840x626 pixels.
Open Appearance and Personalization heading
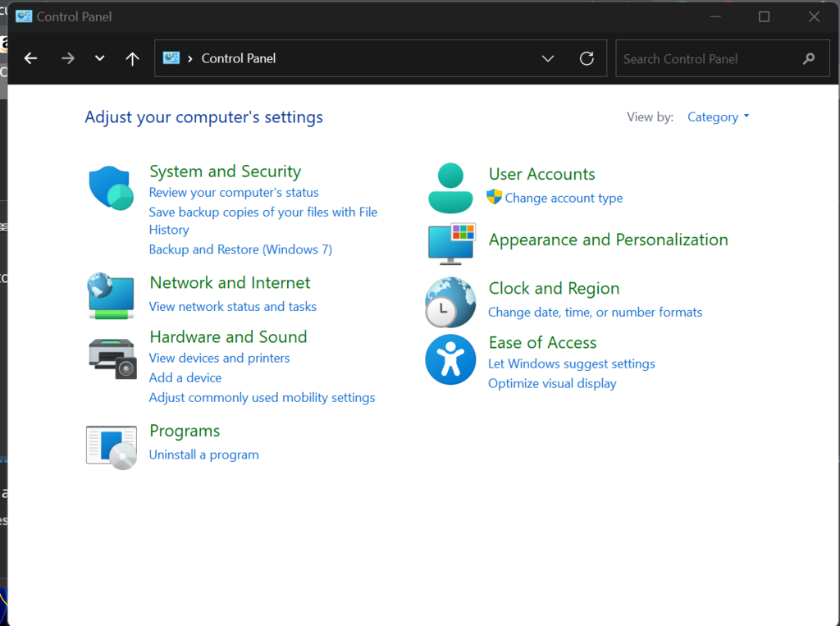pos(608,240)
